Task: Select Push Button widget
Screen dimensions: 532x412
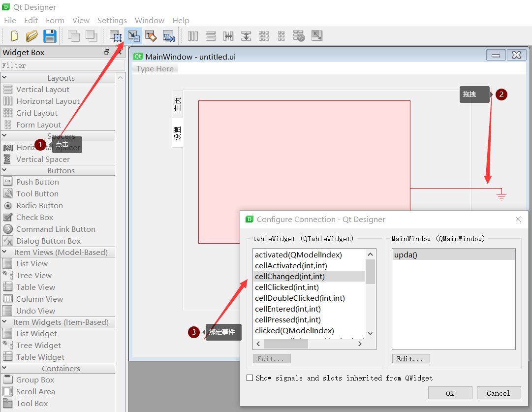Action: pos(37,182)
